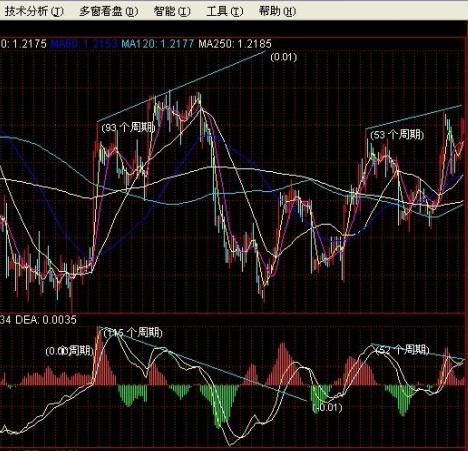Open the 智能 (I) menu
The width and height of the screenshot is (468, 451).
pyautogui.click(x=172, y=11)
